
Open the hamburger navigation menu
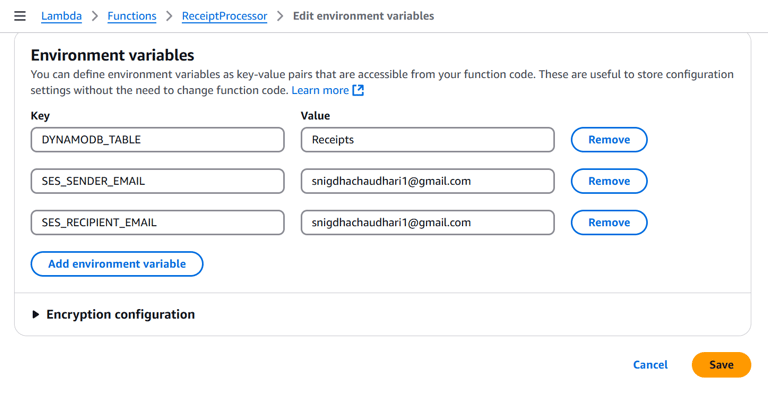point(20,16)
